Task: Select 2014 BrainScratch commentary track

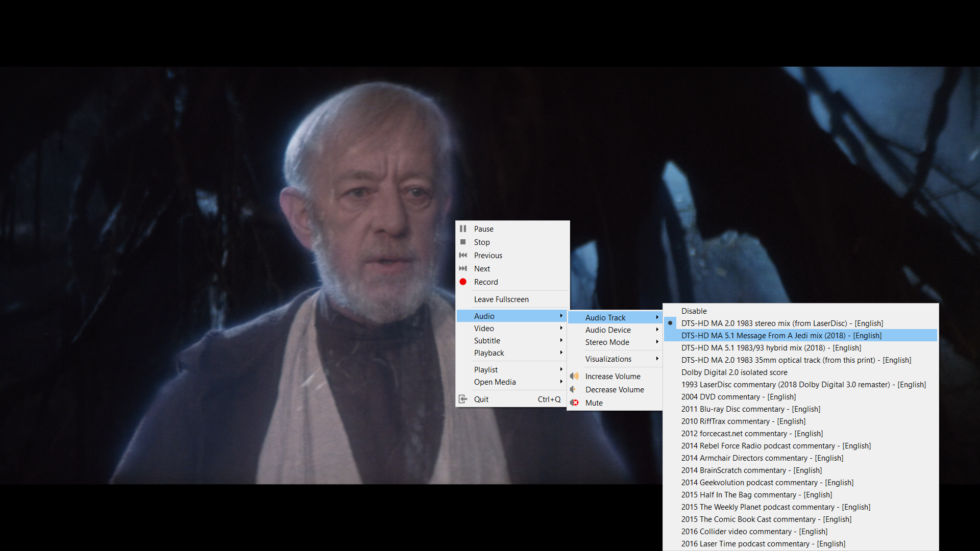Action: pos(800,470)
